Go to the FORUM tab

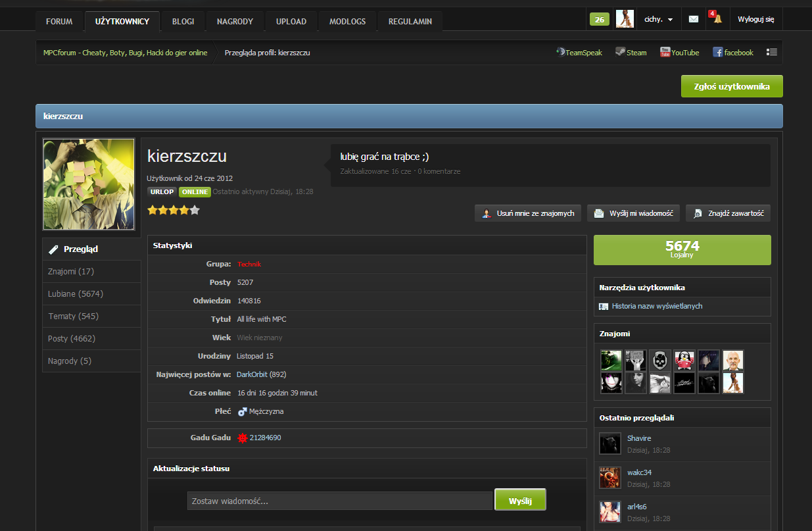tap(59, 21)
